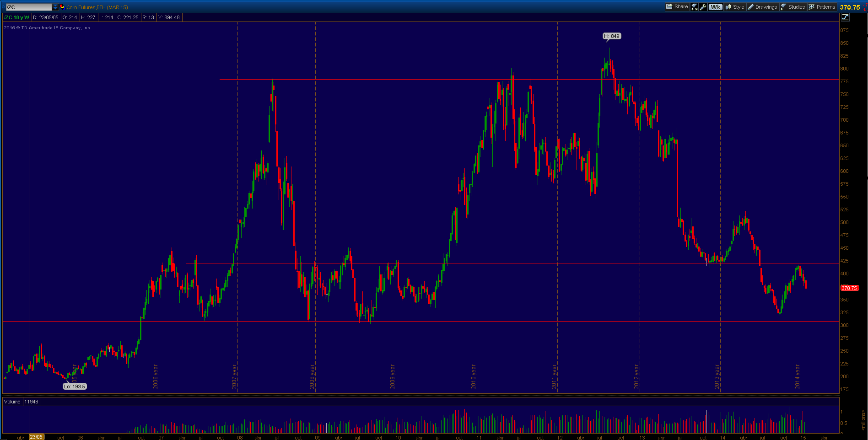The height and width of the screenshot is (440, 868).
Task: Click the 11 year label on time axis
Action: (x=479, y=438)
